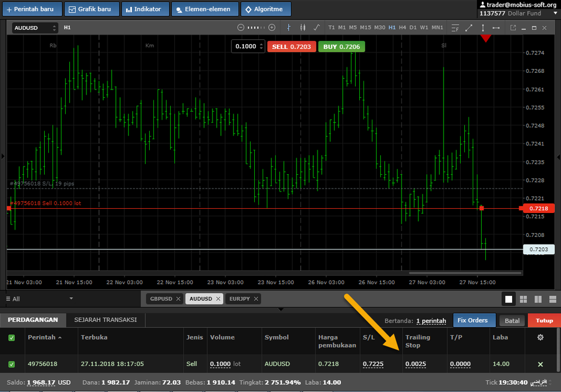The height and width of the screenshot is (392, 561).
Task: Open the Fibonacci levels drawing tool
Action: 455,28
